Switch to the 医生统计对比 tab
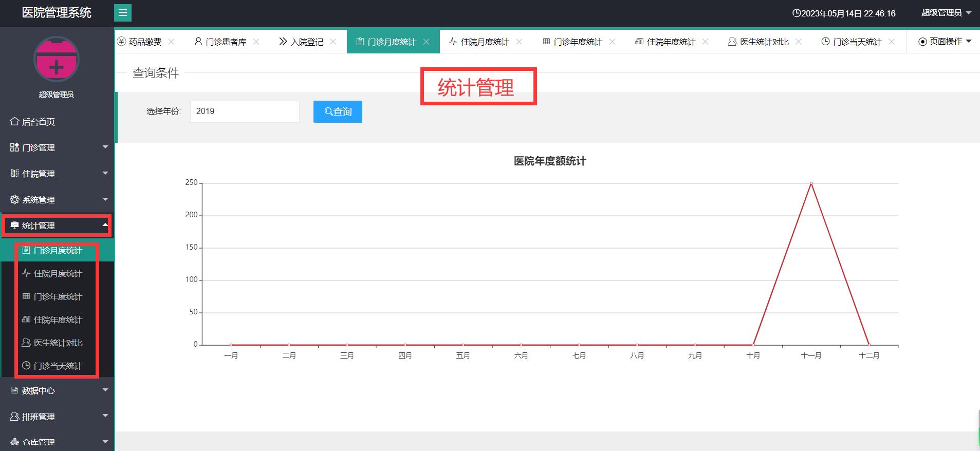Viewport: 980px width, 451px height. tap(764, 42)
